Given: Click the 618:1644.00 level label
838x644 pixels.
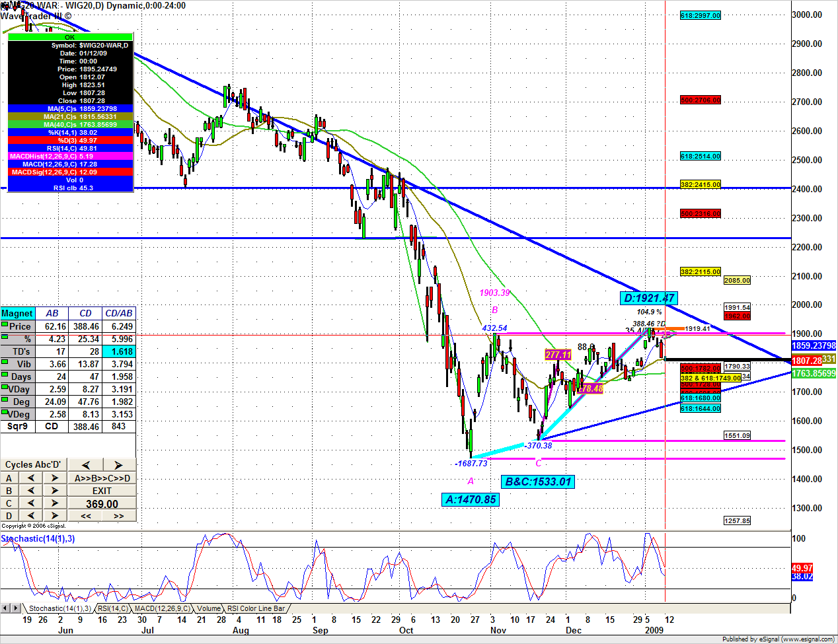Looking at the screenshot, I should (x=701, y=409).
